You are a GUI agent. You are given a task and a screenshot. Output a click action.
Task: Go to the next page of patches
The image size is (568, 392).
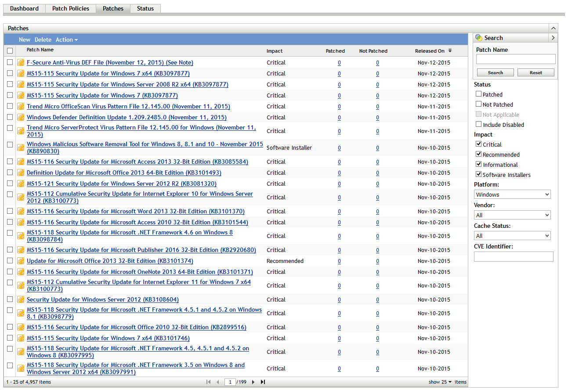coord(253,382)
